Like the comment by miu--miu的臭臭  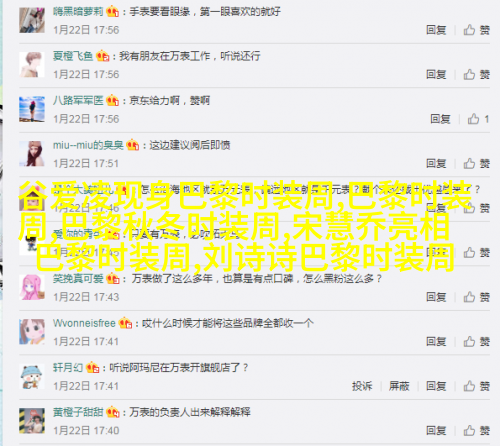477,163
